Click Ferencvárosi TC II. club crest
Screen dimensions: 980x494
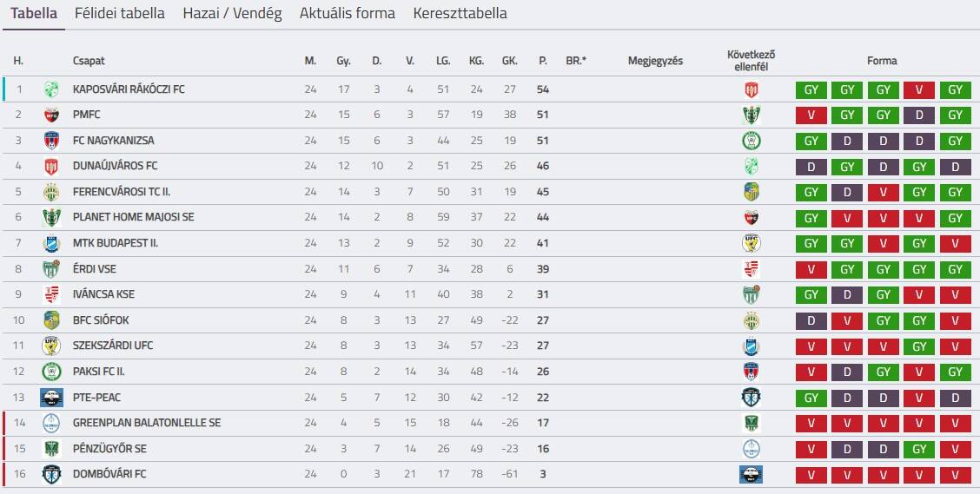51,192
